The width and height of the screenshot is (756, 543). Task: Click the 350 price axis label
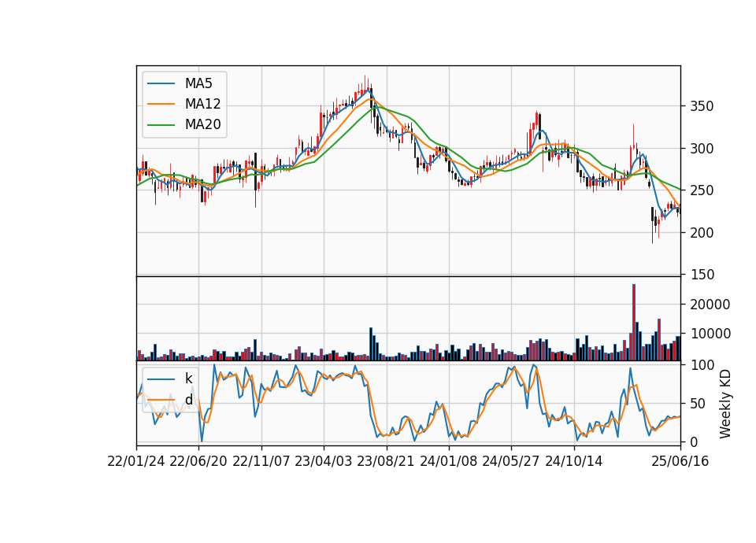(702, 106)
